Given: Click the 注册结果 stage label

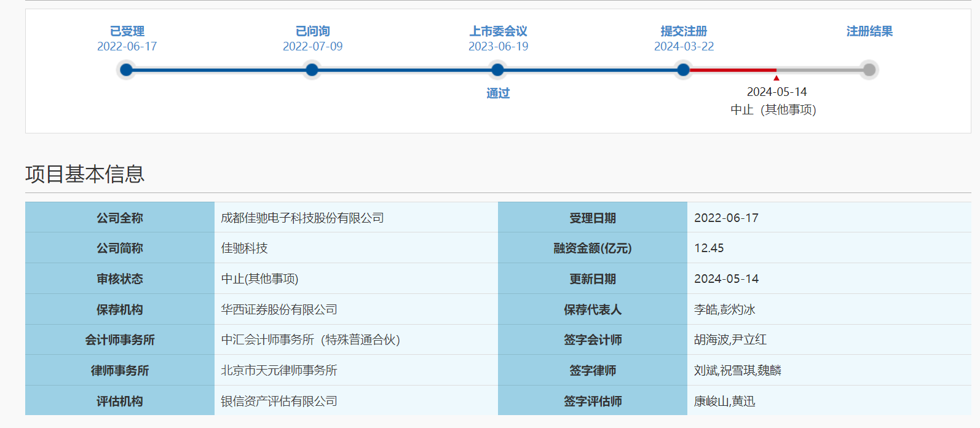Looking at the screenshot, I should pos(869,31).
